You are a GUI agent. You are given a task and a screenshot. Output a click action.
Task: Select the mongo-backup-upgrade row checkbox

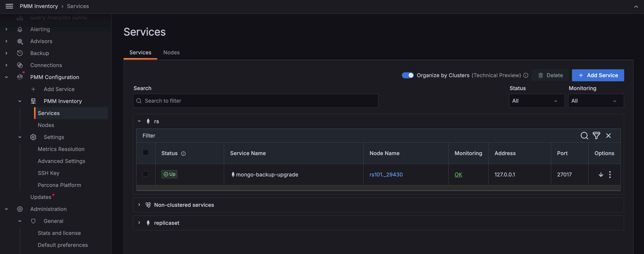(146, 174)
